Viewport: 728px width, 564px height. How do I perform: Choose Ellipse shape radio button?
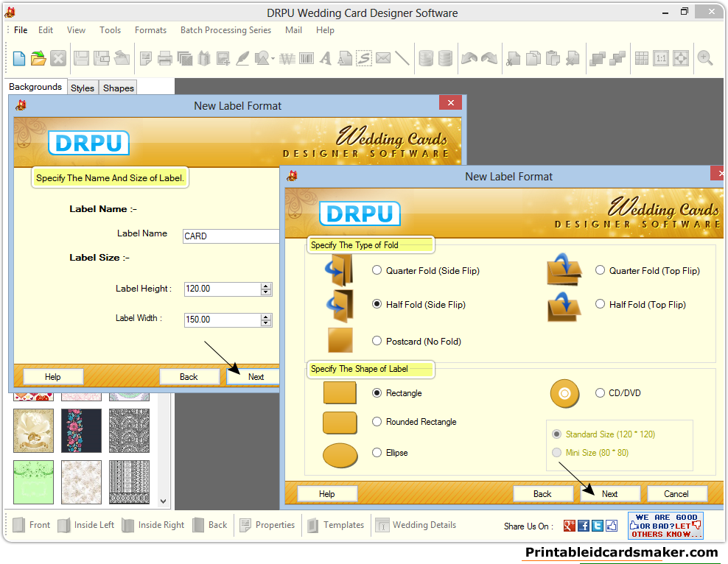pyautogui.click(x=377, y=453)
